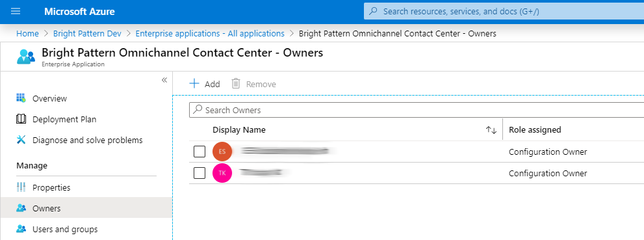Click the ES avatar circle
Viewport: 644px width, 240px height.
click(x=222, y=152)
